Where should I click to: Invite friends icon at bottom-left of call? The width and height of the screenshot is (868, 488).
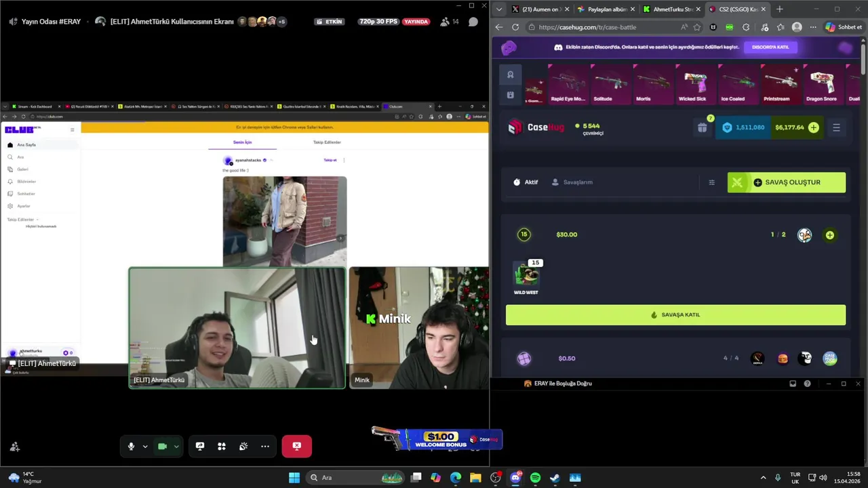(14, 447)
